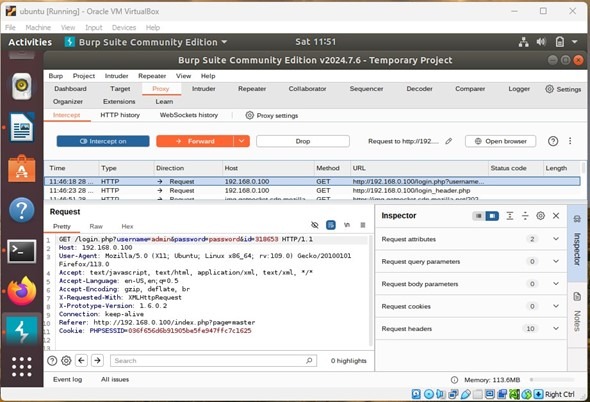This screenshot has height=402, width=590.
Task: Turn off the Intercept on toggle
Action: tap(103, 141)
